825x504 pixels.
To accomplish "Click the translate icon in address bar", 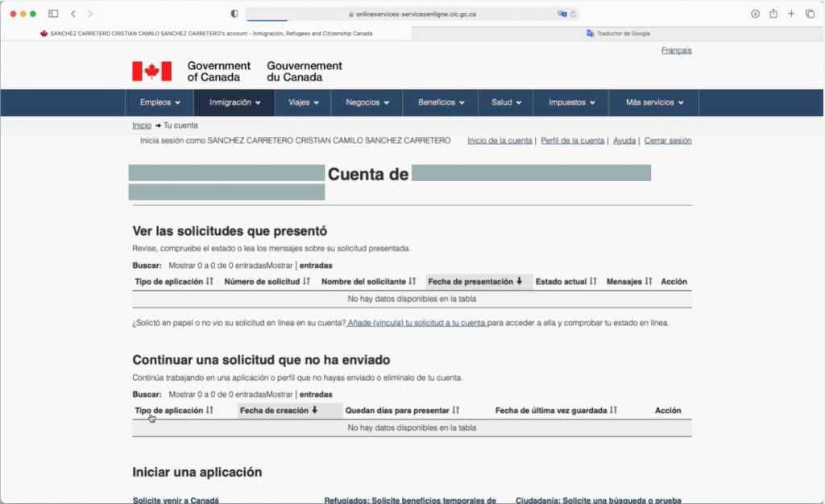I will tap(562, 14).
